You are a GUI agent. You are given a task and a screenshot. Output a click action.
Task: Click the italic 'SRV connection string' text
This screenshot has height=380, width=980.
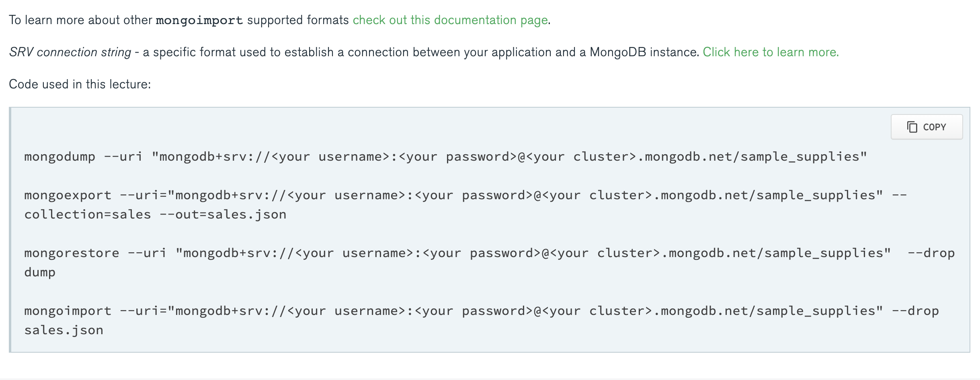coord(70,52)
